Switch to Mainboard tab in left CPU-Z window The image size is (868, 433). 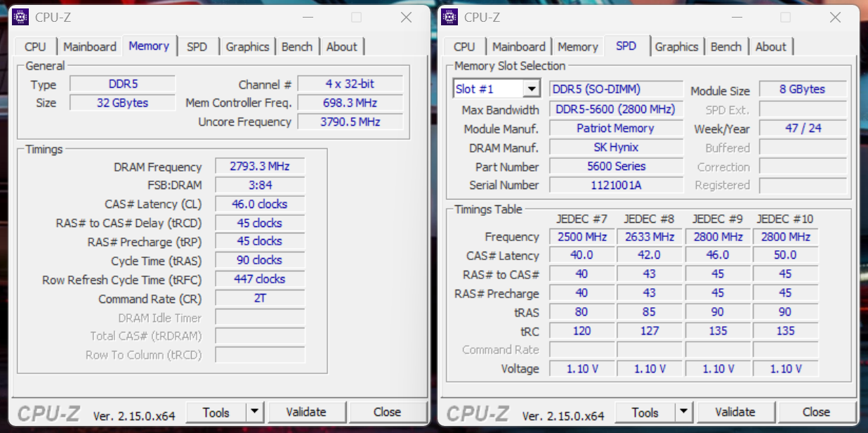pos(90,47)
